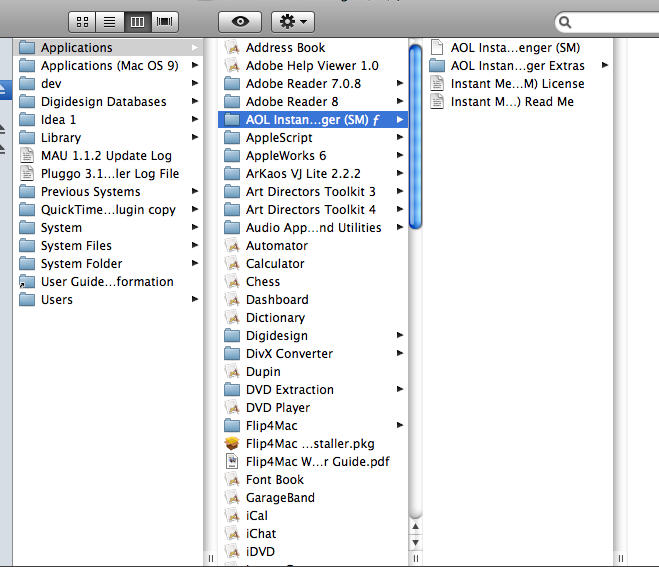
Task: Switch to column view mode
Action: click(137, 21)
